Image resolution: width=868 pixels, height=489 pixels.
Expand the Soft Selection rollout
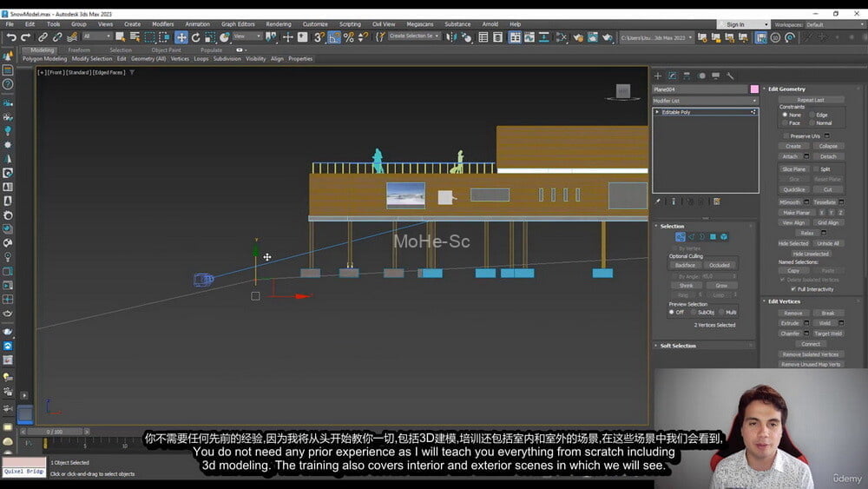(678, 346)
